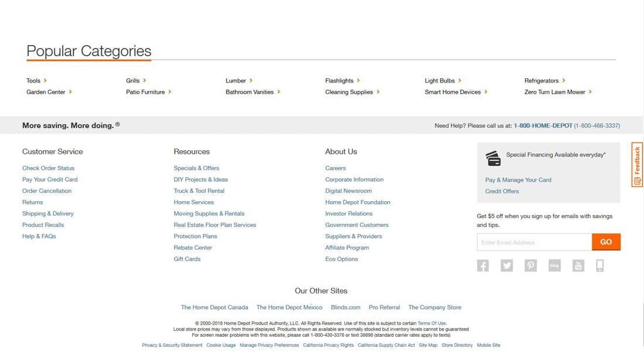Click the arrow next to Light Bulbs
Image resolution: width=644 pixels, height=352 pixels.
pos(460,81)
